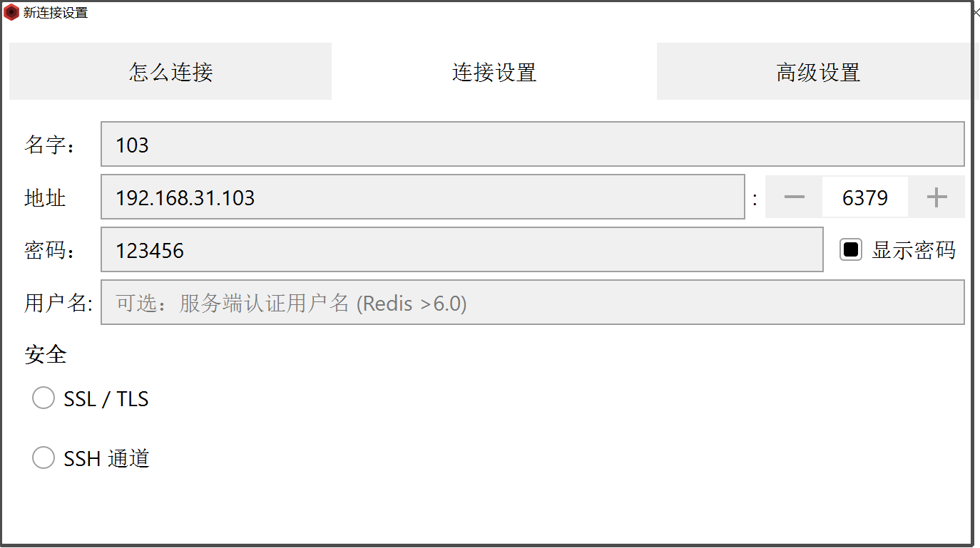Select the SSH 通道 radio button
This screenshot has width=980, height=548.
click(x=44, y=458)
